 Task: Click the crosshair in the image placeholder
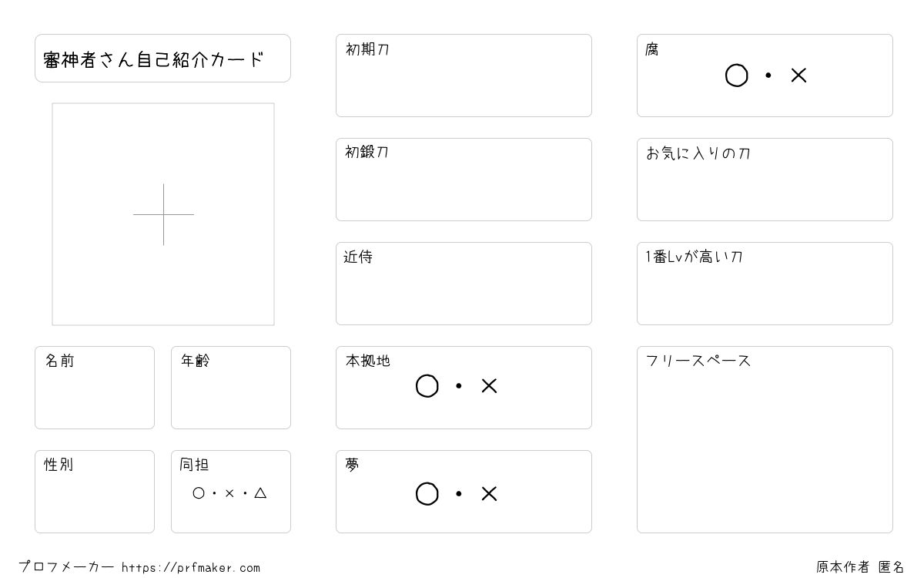click(163, 214)
